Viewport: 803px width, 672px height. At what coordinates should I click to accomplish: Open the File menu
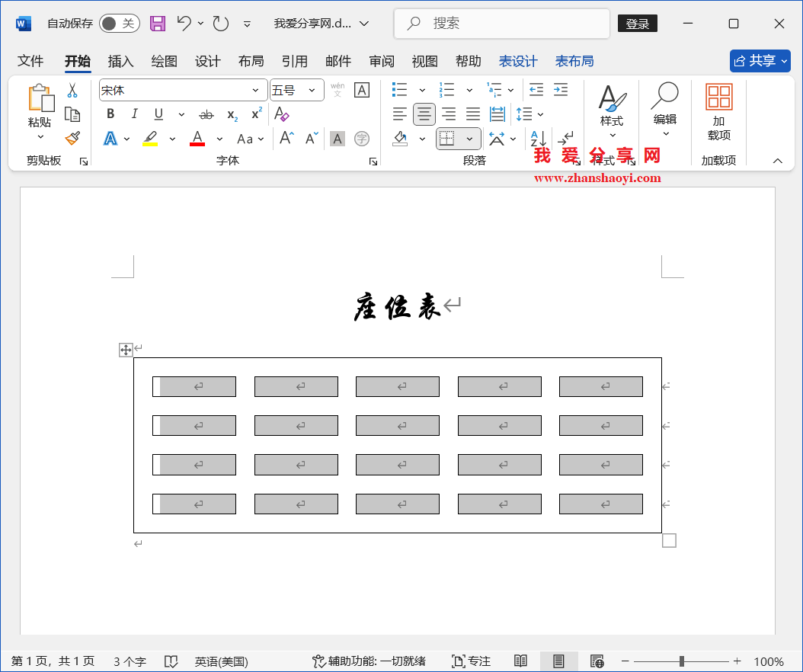pos(30,62)
